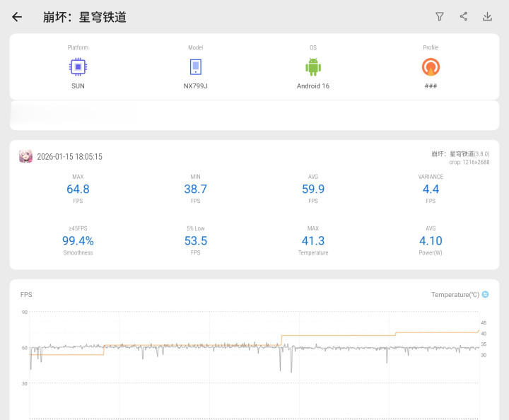Select the NX799J device model icon
509x420 pixels.
[x=195, y=67]
